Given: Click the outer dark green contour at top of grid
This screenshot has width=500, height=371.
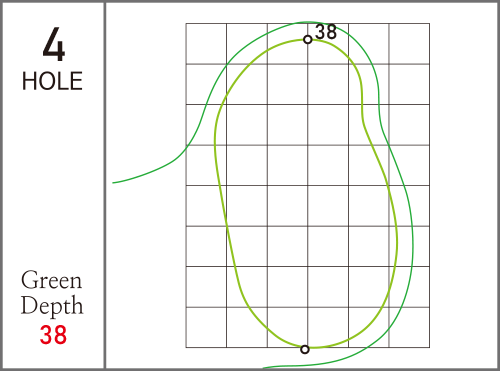Looking at the screenshot, I should (x=307, y=22).
